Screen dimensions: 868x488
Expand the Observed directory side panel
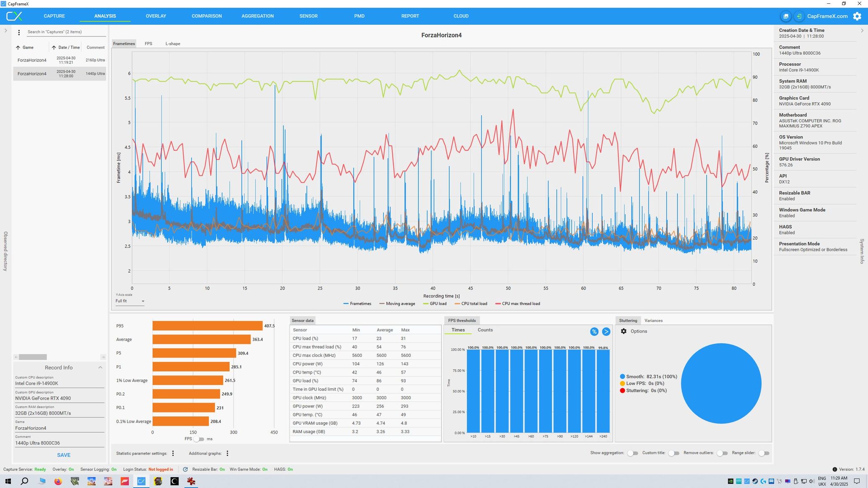point(5,31)
